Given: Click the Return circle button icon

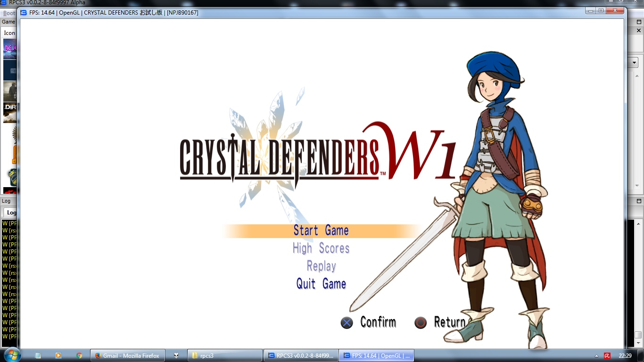Looking at the screenshot, I should click(420, 323).
